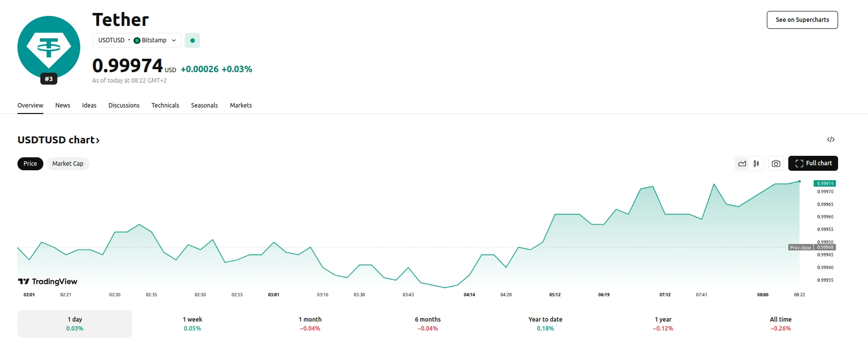Screen dimensions: 868x343
Task: Click the green market status indicator
Action: 192,40
